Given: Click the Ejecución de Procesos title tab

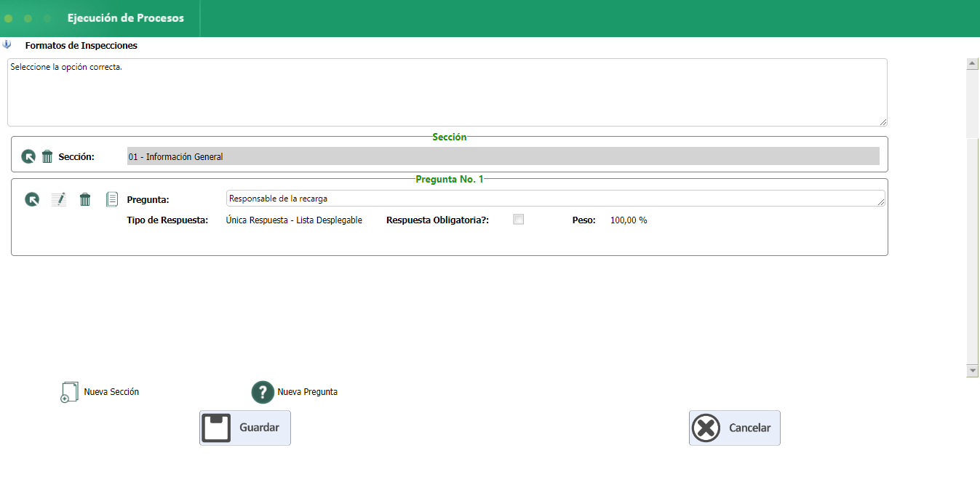Looking at the screenshot, I should point(126,18).
